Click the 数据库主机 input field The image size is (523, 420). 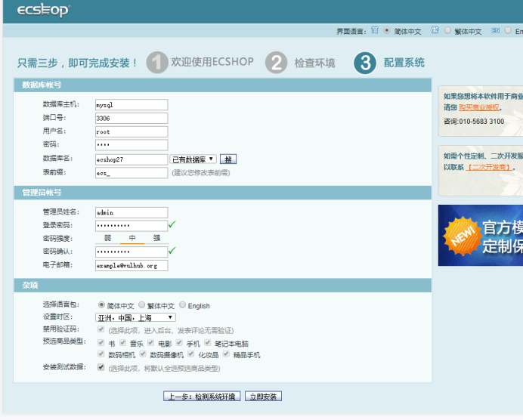[x=132, y=105]
